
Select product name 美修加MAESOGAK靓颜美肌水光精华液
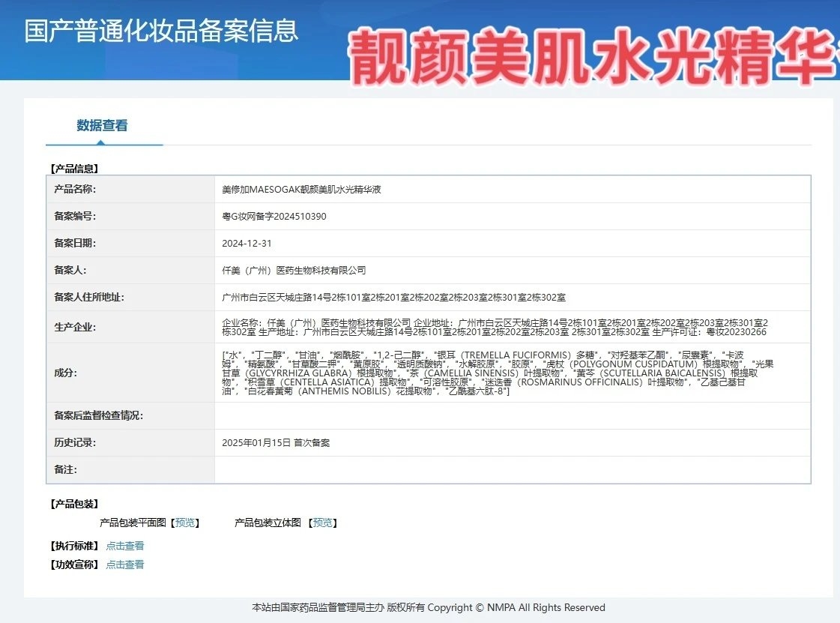(x=301, y=189)
